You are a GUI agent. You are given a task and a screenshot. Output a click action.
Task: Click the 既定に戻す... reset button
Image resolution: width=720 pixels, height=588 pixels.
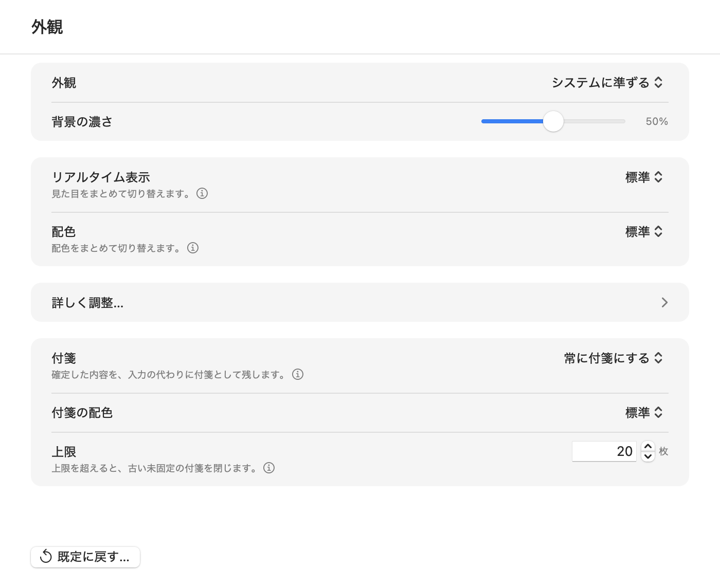click(x=85, y=557)
